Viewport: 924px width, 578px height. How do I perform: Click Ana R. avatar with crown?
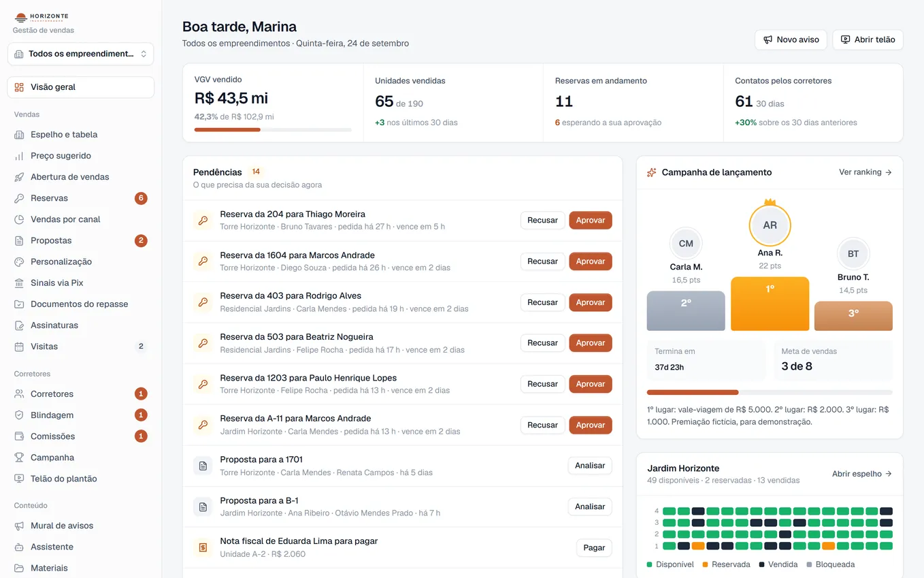pyautogui.click(x=770, y=224)
